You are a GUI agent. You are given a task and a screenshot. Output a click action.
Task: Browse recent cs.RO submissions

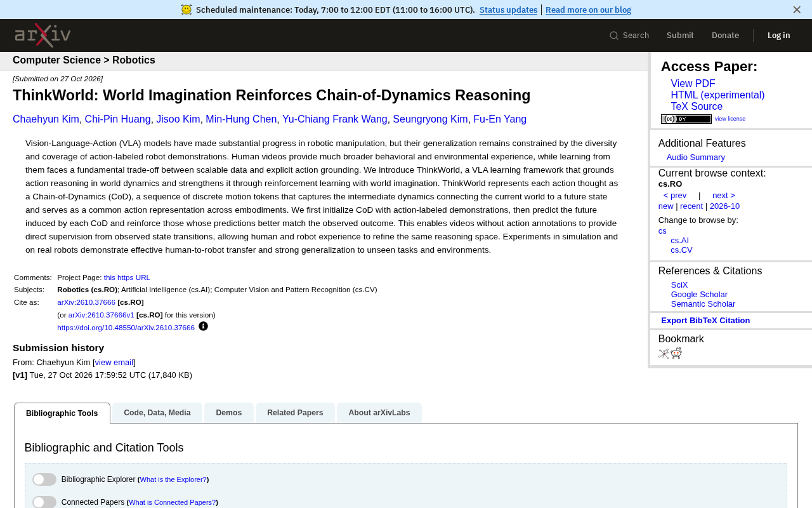pyautogui.click(x=691, y=206)
